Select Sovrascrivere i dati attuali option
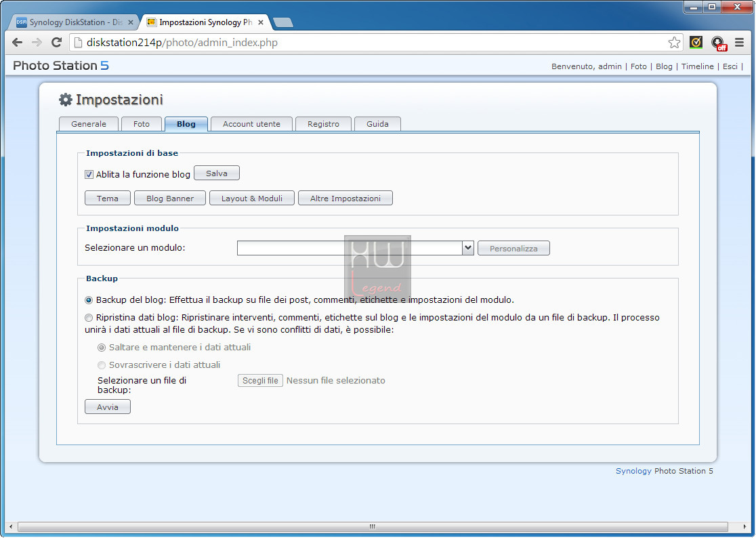The width and height of the screenshot is (756, 538). pos(102,365)
